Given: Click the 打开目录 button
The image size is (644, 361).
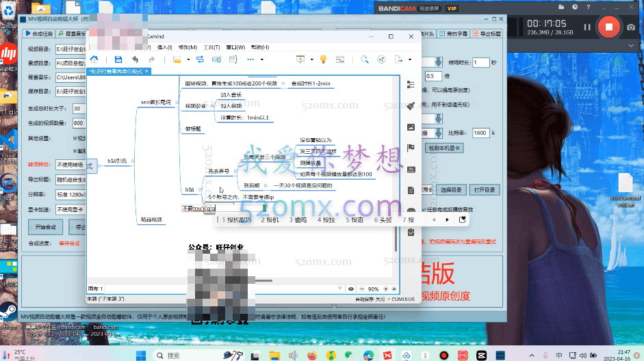Looking at the screenshot, I should click(485, 190).
